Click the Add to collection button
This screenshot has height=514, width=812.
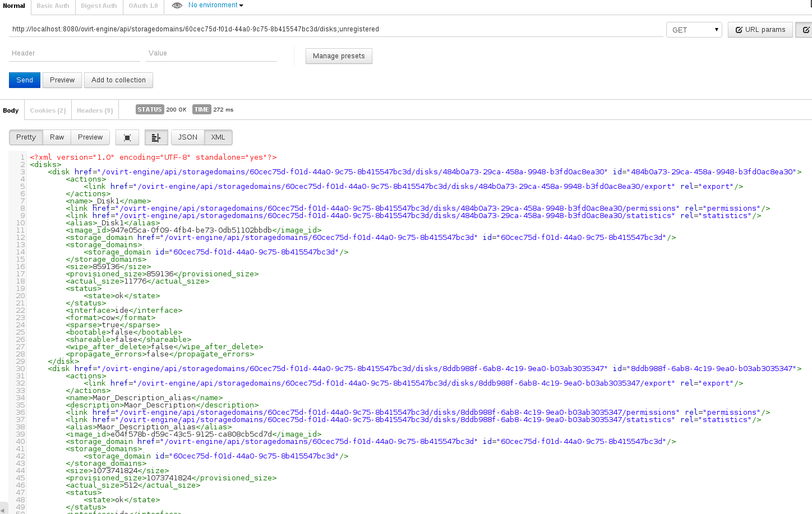pos(118,80)
